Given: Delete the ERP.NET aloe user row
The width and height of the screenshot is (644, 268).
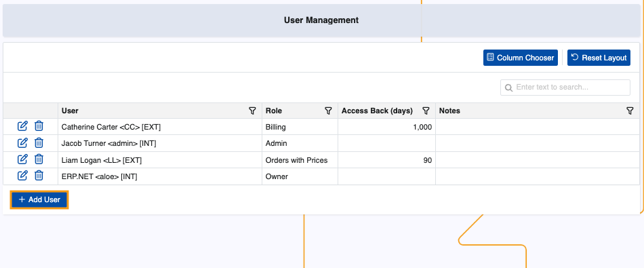Looking at the screenshot, I should pyautogui.click(x=39, y=176).
